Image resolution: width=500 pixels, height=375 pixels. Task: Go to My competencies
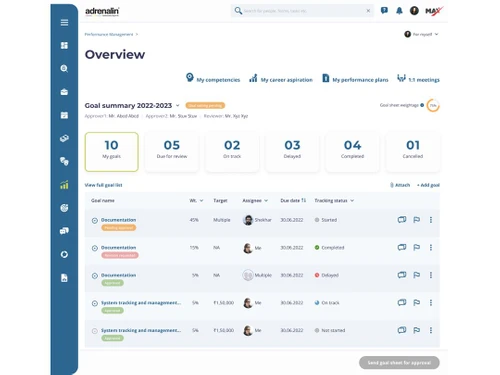click(x=213, y=79)
